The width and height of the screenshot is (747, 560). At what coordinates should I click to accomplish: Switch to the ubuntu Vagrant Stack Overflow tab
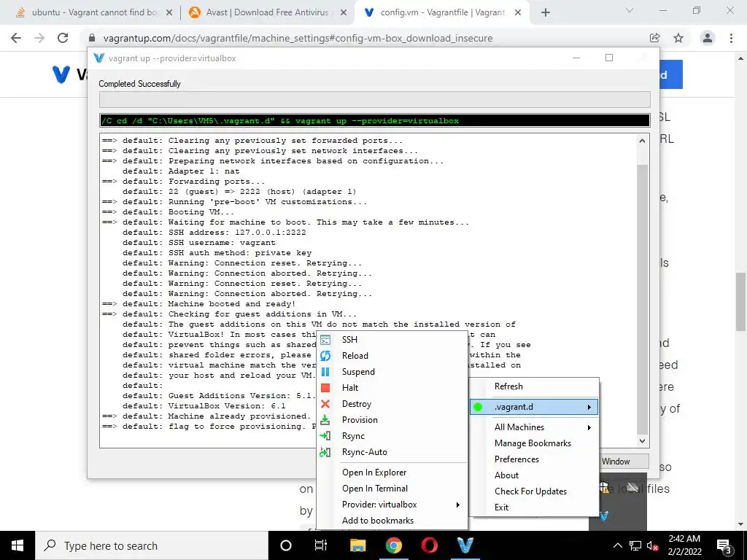tap(94, 12)
